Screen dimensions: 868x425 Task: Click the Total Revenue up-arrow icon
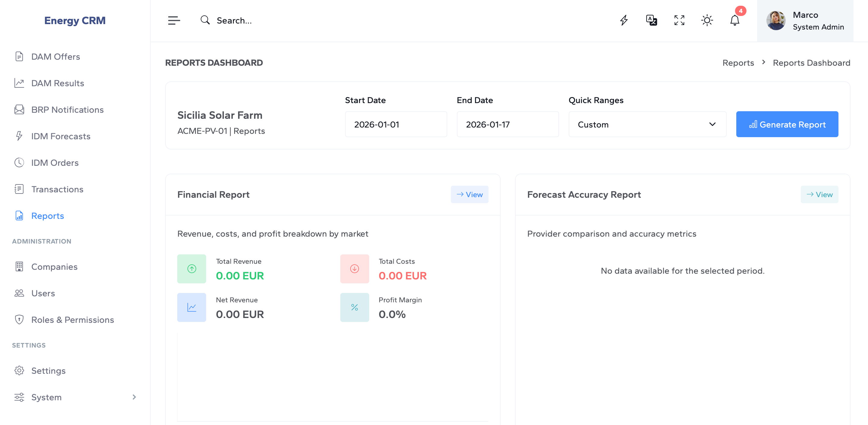[191, 269]
